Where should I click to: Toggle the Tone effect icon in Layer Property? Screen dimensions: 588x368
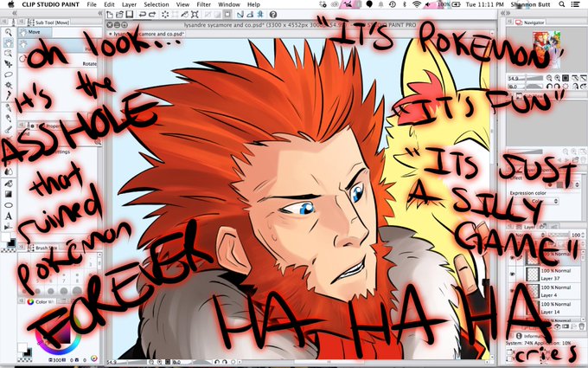tap(559, 184)
